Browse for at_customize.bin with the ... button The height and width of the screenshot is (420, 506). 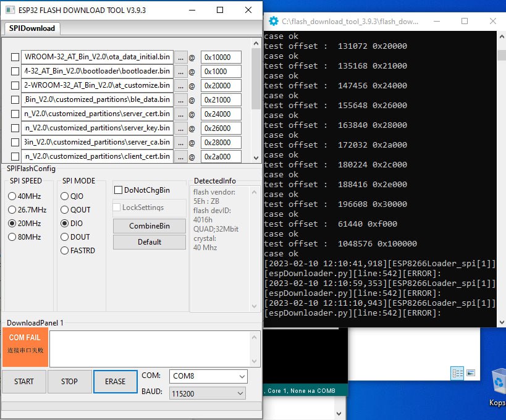pos(180,86)
